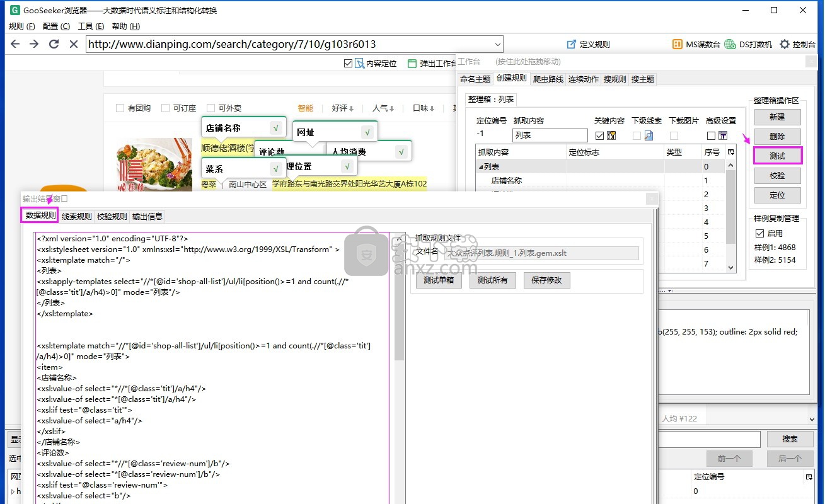This screenshot has height=504, width=825.
Task: Close the 工作台 floating panel
Action: (x=811, y=61)
